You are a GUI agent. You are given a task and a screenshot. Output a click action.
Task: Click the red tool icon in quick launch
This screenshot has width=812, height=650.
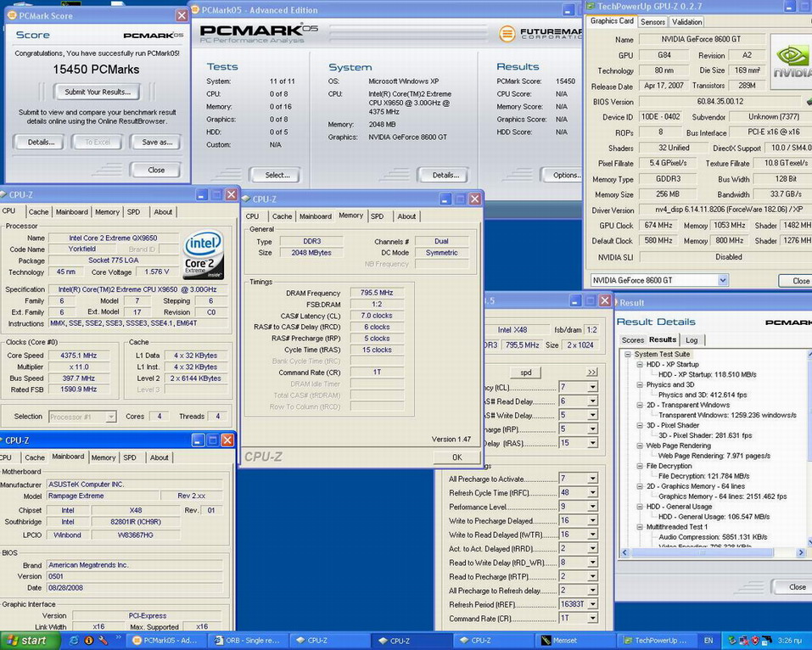click(103, 641)
